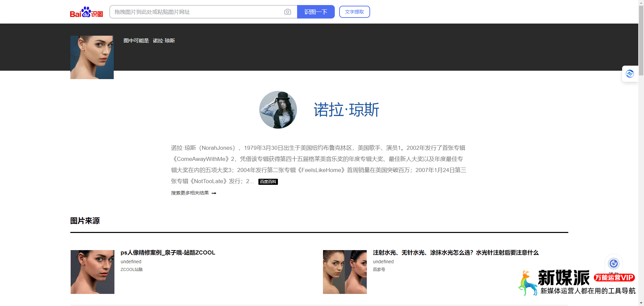Click the Baidu 识图 logo

tap(86, 12)
